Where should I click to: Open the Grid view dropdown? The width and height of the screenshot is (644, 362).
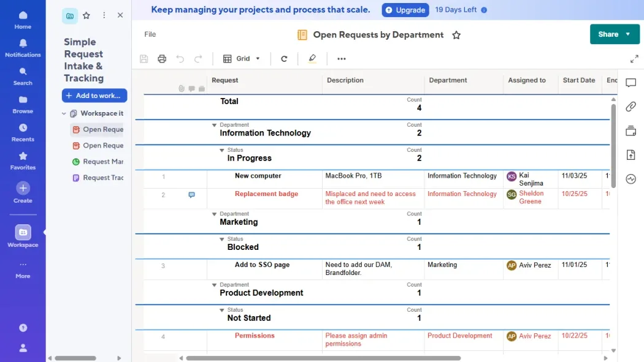242,59
